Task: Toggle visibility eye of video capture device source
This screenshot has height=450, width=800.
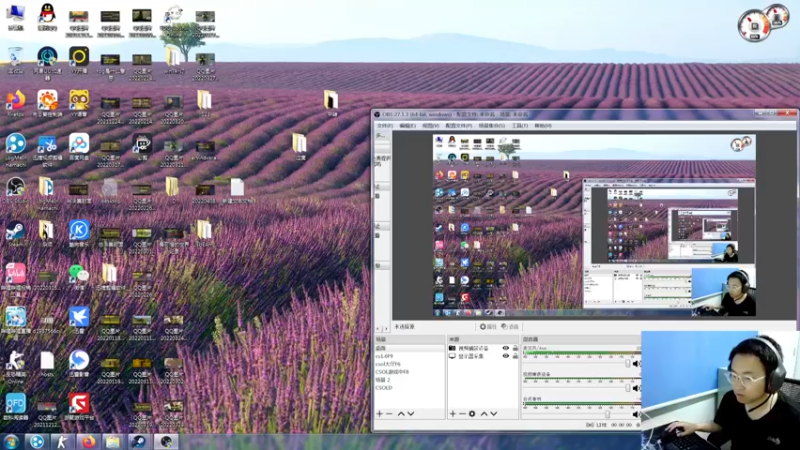Action: click(506, 348)
